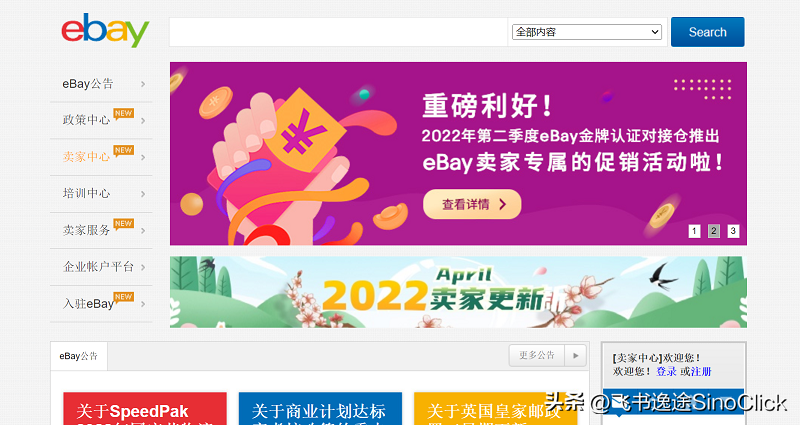This screenshot has width=800, height=425.
Task: Click the play arrow next to 更多公告
Action: click(576, 356)
